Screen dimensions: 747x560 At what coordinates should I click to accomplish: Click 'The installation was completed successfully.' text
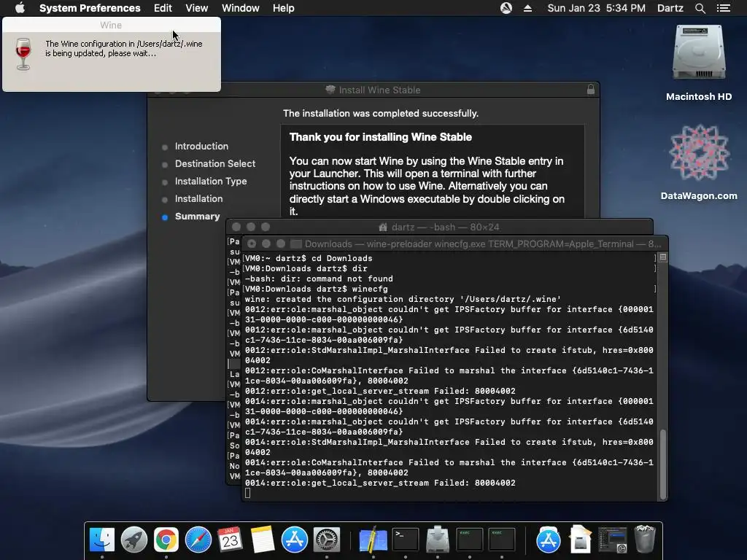pos(381,113)
